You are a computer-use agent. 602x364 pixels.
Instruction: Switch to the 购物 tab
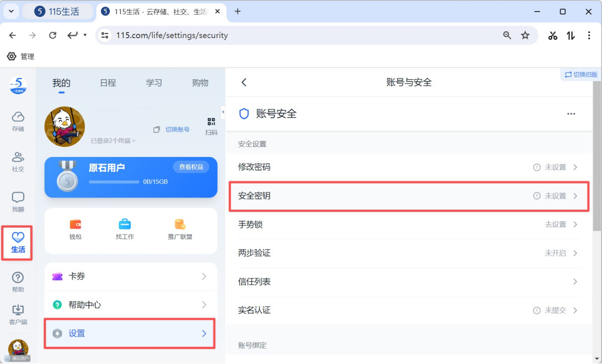pyautogui.click(x=200, y=83)
